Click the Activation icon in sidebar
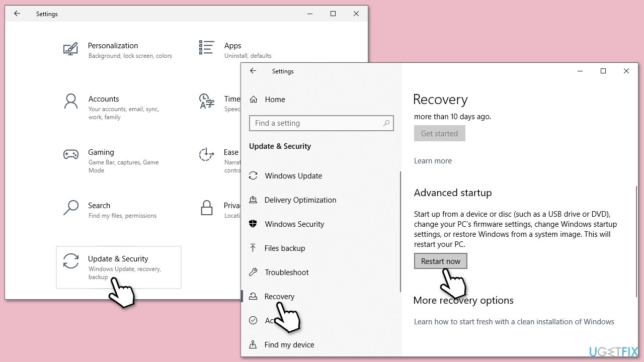644x362 pixels. (x=253, y=320)
